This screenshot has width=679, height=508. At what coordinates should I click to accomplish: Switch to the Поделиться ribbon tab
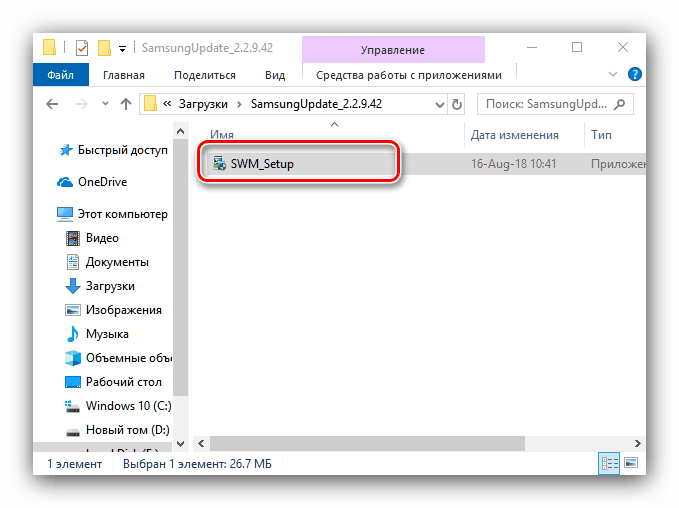[x=205, y=75]
